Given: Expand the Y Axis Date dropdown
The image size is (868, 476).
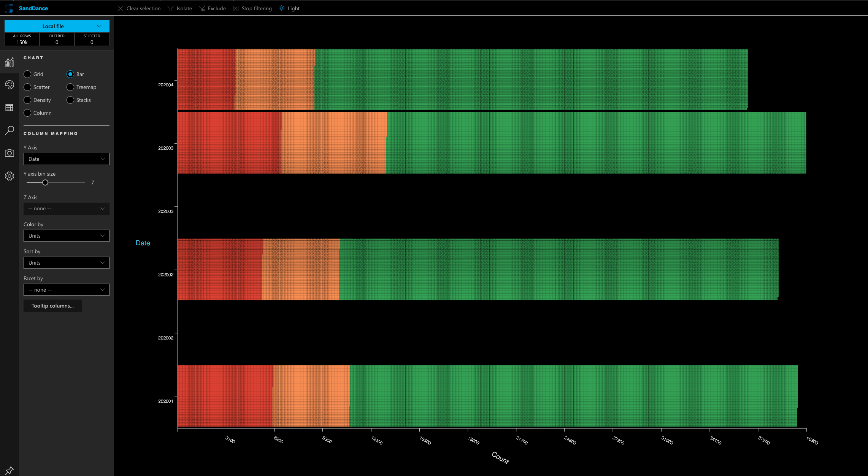Looking at the screenshot, I should click(x=66, y=159).
